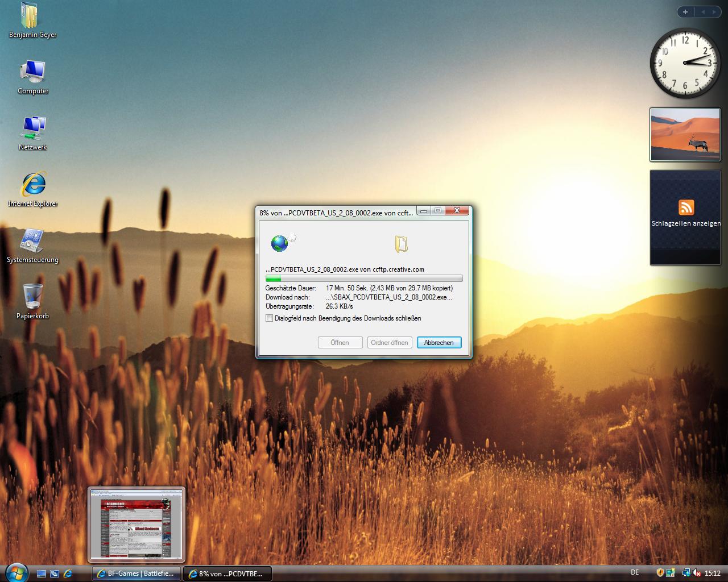Click the folder icon in download dialog
Screen dimensions: 728x582
coord(401,243)
